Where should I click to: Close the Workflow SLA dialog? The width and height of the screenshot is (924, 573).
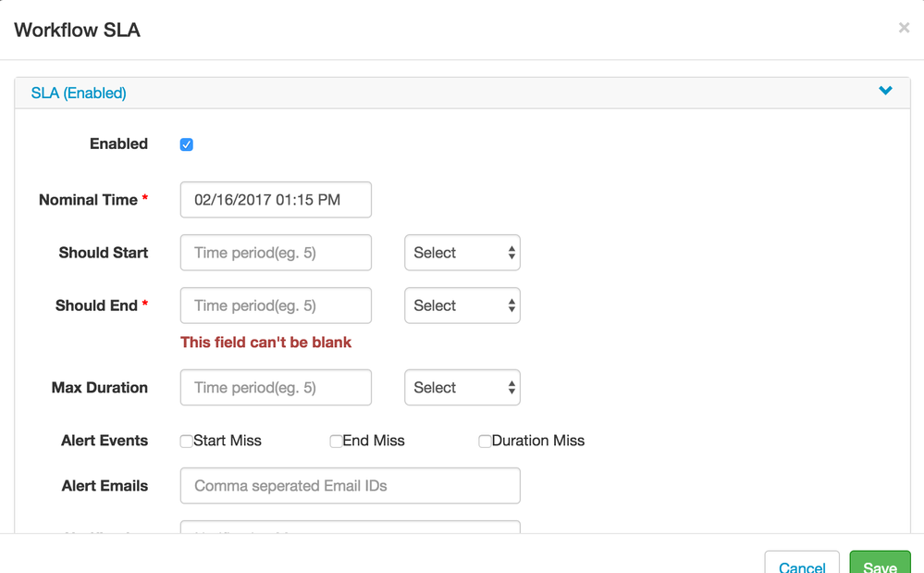click(x=904, y=28)
